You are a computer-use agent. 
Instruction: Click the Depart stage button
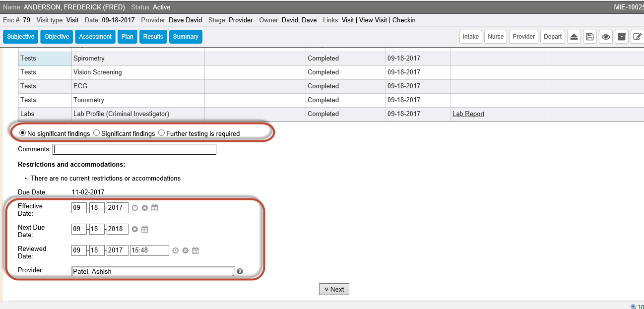pyautogui.click(x=552, y=37)
